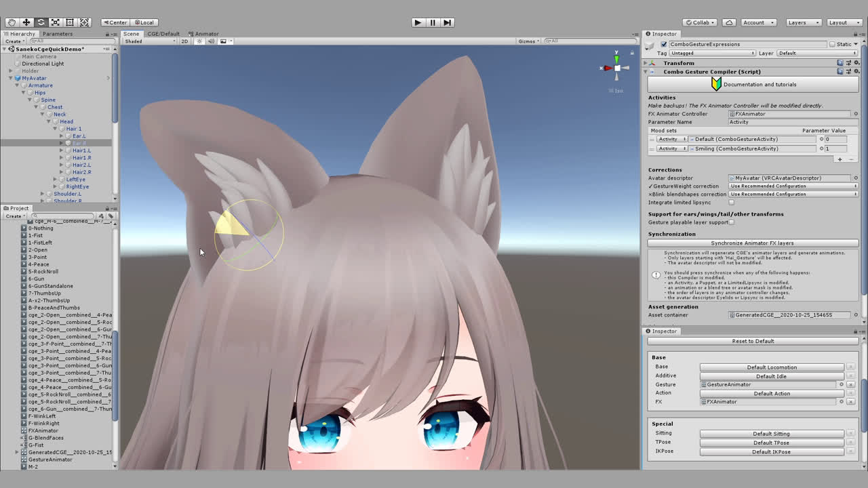Select the Hierarchy tab

pyautogui.click(x=19, y=34)
